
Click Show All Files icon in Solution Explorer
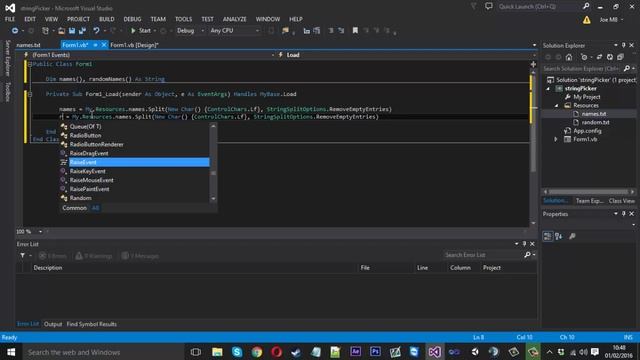pyautogui.click(x=620, y=57)
